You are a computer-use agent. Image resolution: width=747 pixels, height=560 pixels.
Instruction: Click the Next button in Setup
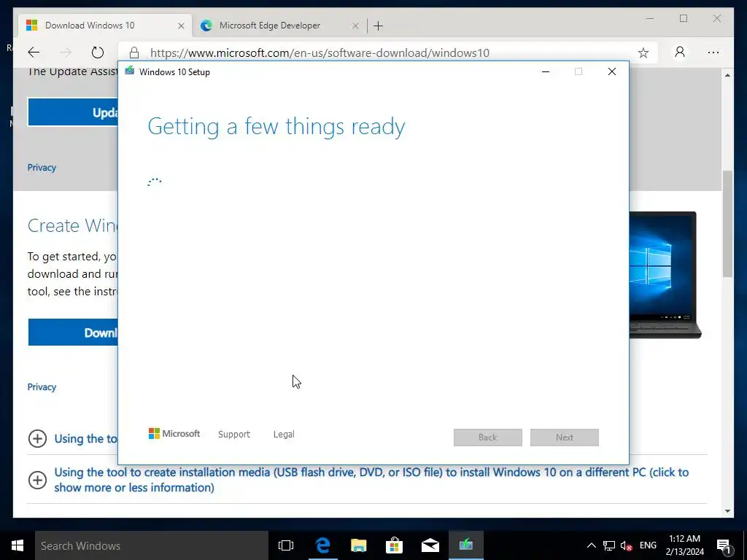[x=565, y=437]
